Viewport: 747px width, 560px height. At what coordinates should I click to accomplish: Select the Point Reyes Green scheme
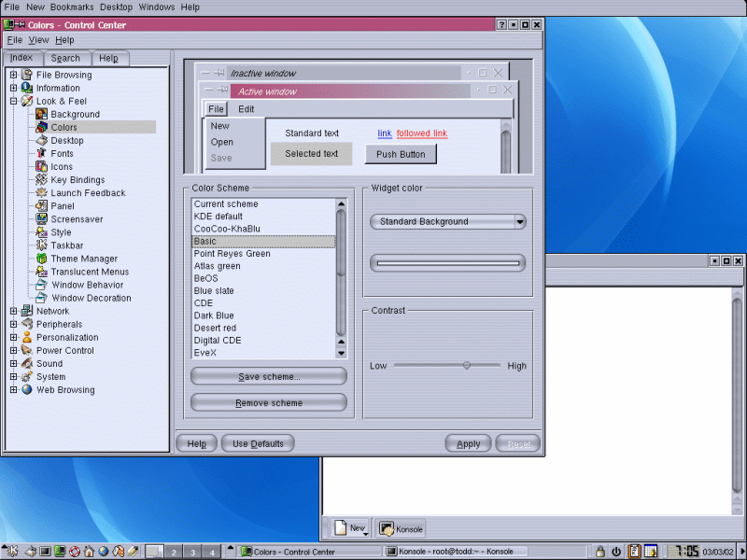263,254
